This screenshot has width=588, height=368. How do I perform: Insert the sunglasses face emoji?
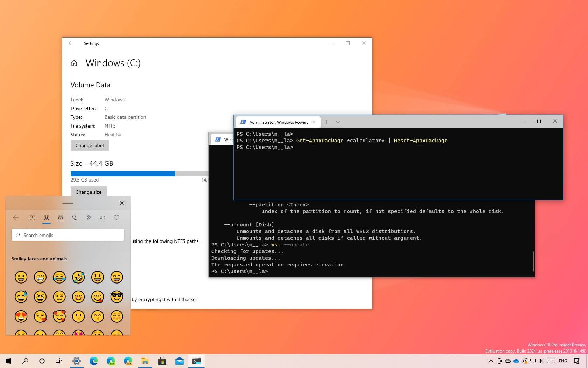[x=117, y=297]
